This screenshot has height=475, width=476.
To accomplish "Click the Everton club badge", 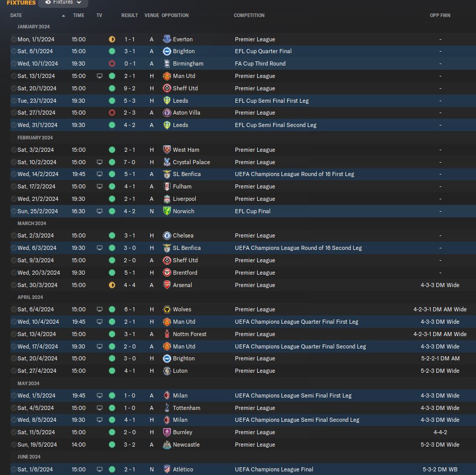I will pyautogui.click(x=167, y=39).
